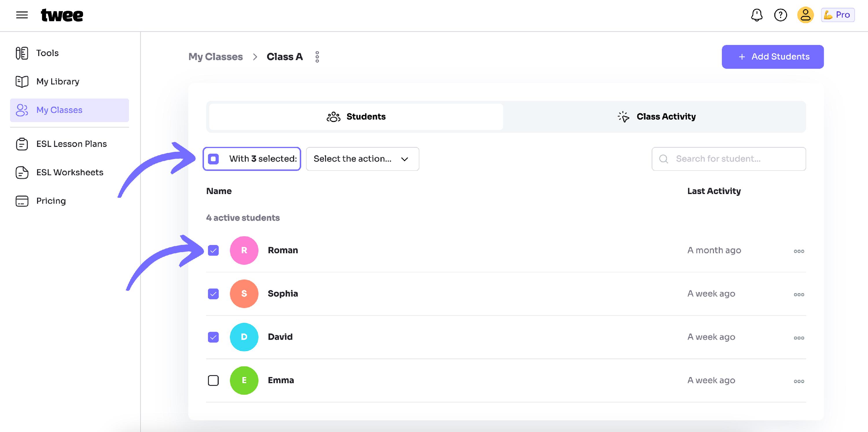
Task: Open ESL Worksheets
Action: click(69, 172)
